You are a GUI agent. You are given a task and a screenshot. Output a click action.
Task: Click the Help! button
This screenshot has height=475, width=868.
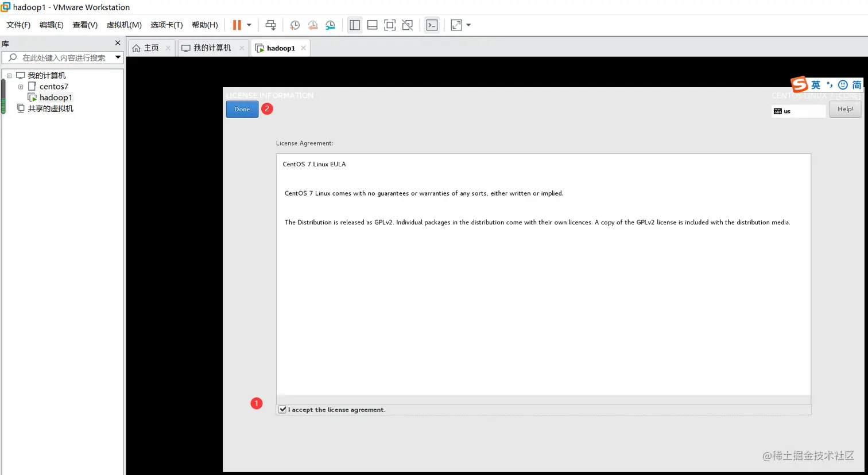(845, 109)
